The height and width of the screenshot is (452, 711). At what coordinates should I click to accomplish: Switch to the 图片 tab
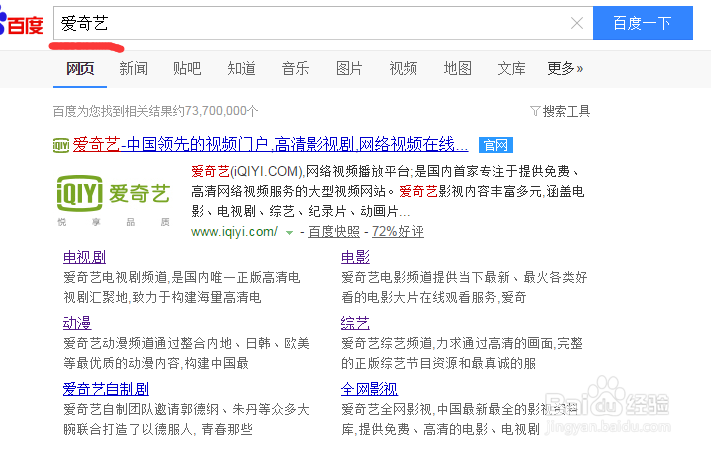[349, 68]
